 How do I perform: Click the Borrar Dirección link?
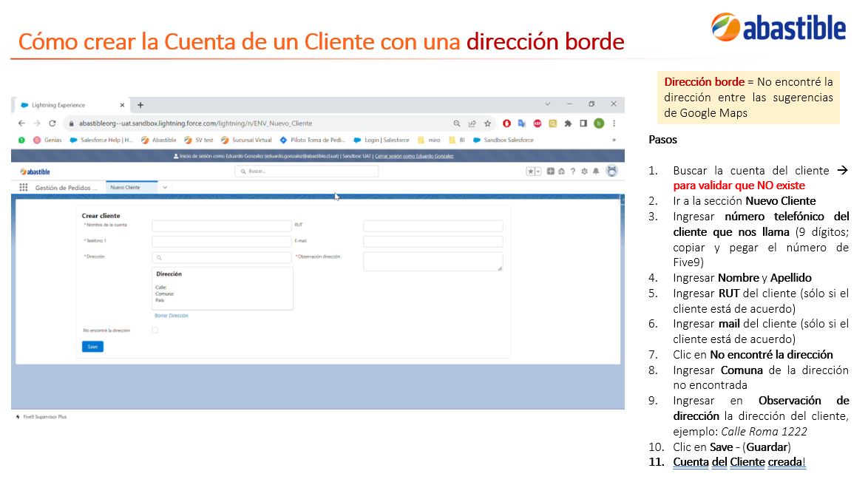[171, 316]
